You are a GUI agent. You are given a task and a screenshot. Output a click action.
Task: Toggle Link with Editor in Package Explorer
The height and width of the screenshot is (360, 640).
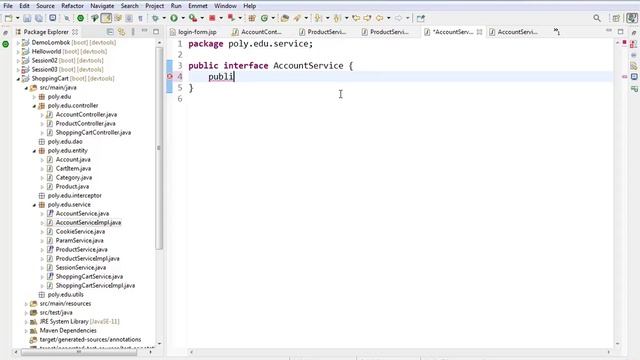[x=121, y=32]
